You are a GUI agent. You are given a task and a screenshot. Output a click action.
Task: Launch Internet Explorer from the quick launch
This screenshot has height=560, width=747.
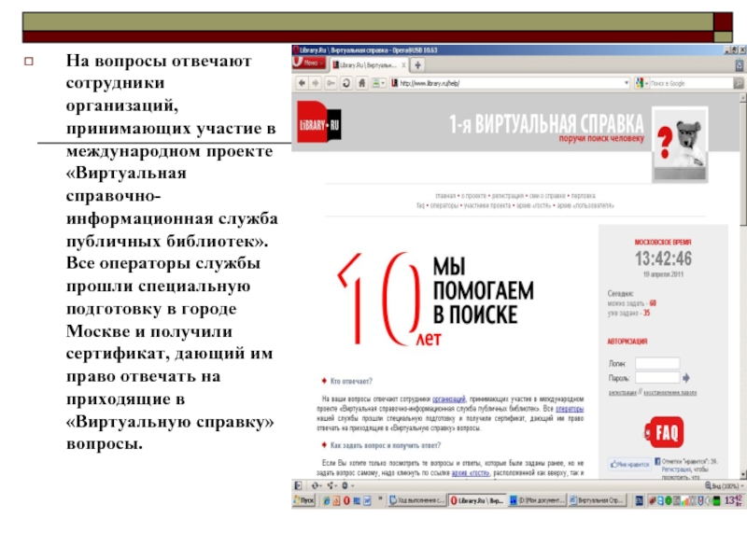(x=326, y=500)
